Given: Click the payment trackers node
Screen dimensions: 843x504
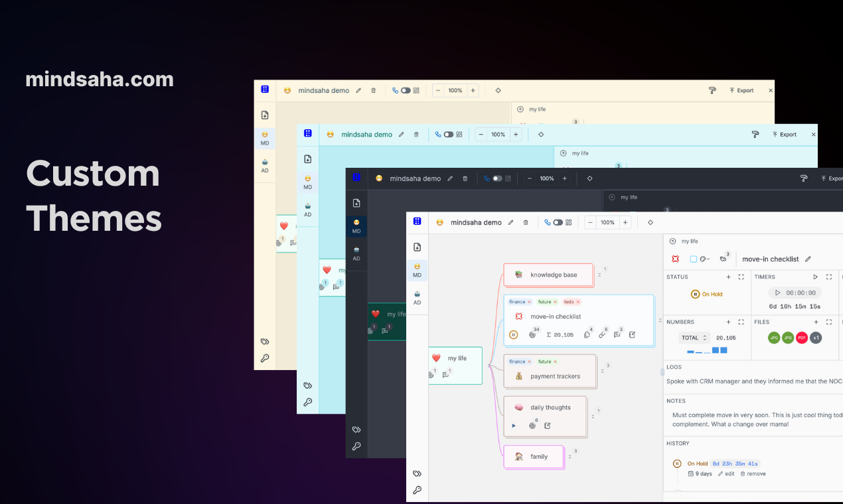Looking at the screenshot, I should 550,371.
